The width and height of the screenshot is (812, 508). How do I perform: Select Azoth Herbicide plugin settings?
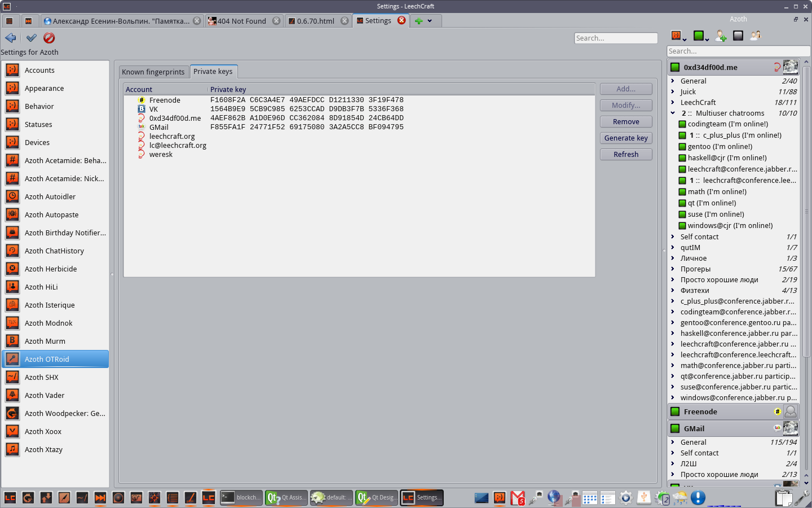(x=55, y=269)
